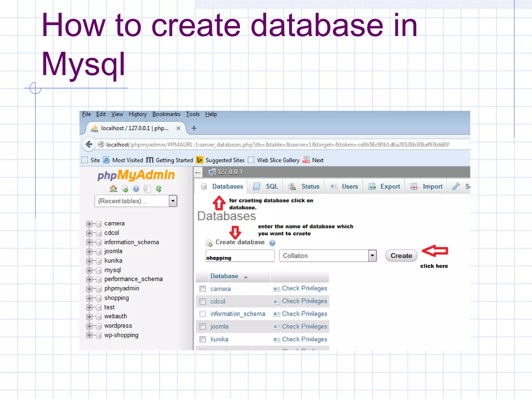Open the Recent tables dropdown

[136, 201]
